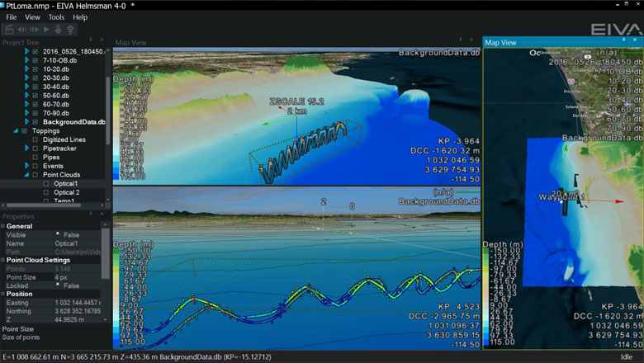Viewport: 644px width, 363px height.
Task: Click the play button in toolbar
Action: pyautogui.click(x=46, y=30)
